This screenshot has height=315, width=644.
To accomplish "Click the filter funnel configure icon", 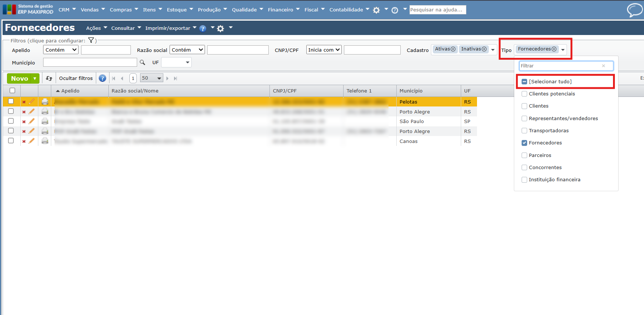I will pos(91,41).
